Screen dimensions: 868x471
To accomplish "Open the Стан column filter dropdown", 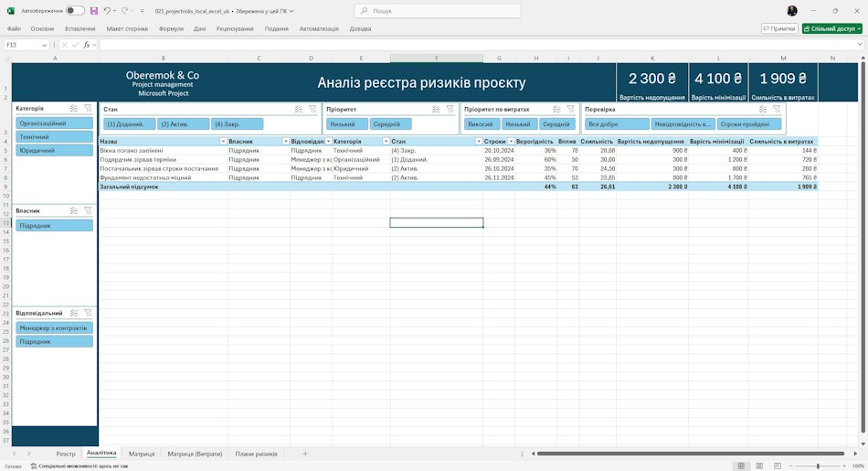I will pyautogui.click(x=479, y=141).
